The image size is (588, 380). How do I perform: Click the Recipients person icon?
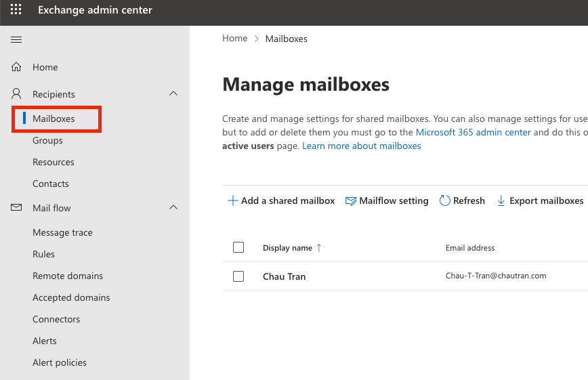(16, 93)
